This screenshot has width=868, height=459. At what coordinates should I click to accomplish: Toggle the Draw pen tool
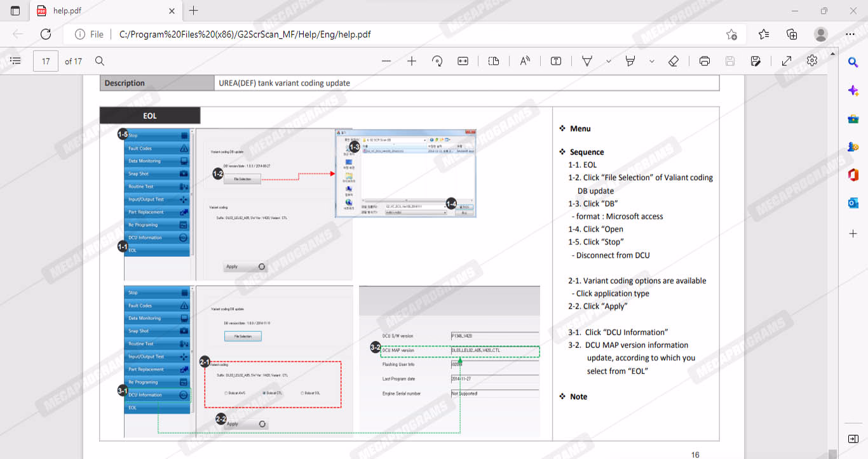click(x=587, y=61)
